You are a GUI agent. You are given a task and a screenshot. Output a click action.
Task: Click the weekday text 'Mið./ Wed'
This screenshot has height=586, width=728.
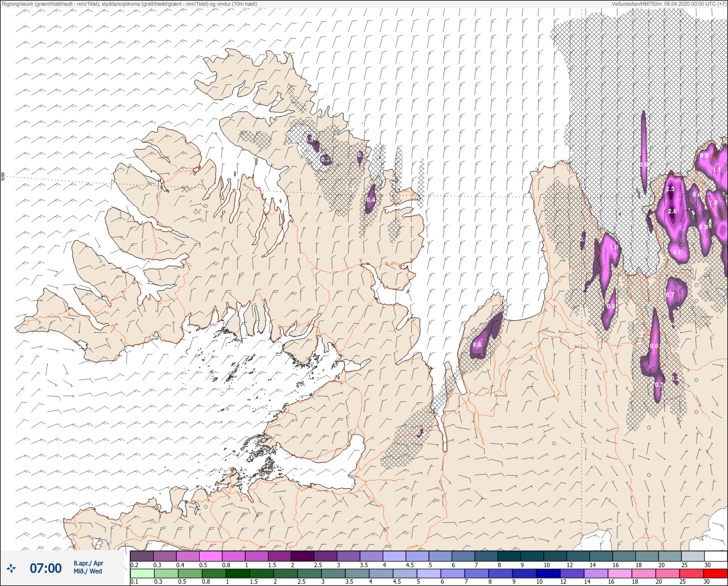pyautogui.click(x=88, y=571)
